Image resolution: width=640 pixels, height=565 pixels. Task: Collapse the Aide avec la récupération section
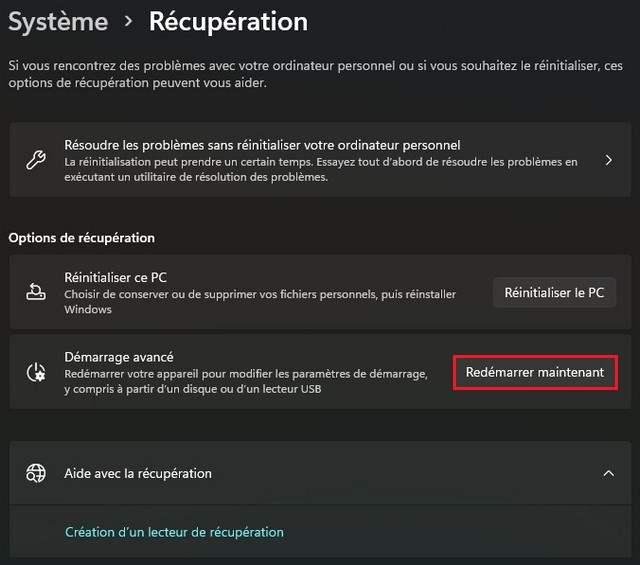[x=609, y=473]
